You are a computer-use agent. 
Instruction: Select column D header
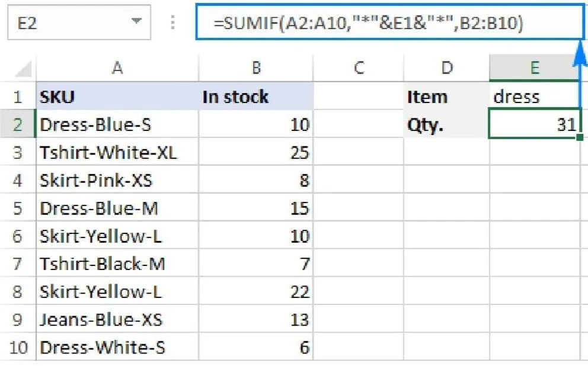(447, 68)
